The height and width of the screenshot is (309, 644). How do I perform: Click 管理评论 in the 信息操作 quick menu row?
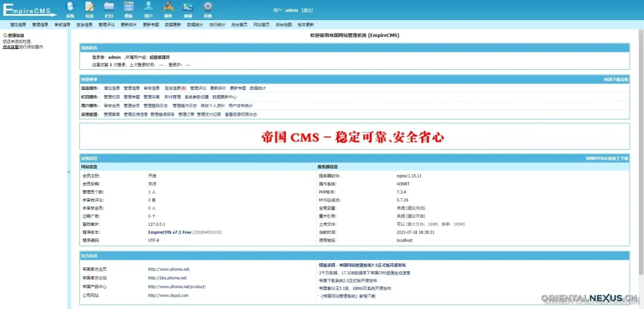point(198,88)
